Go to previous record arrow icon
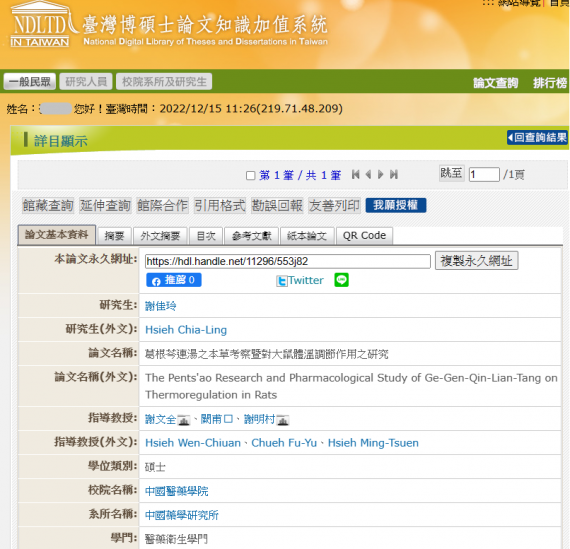 click(x=368, y=175)
